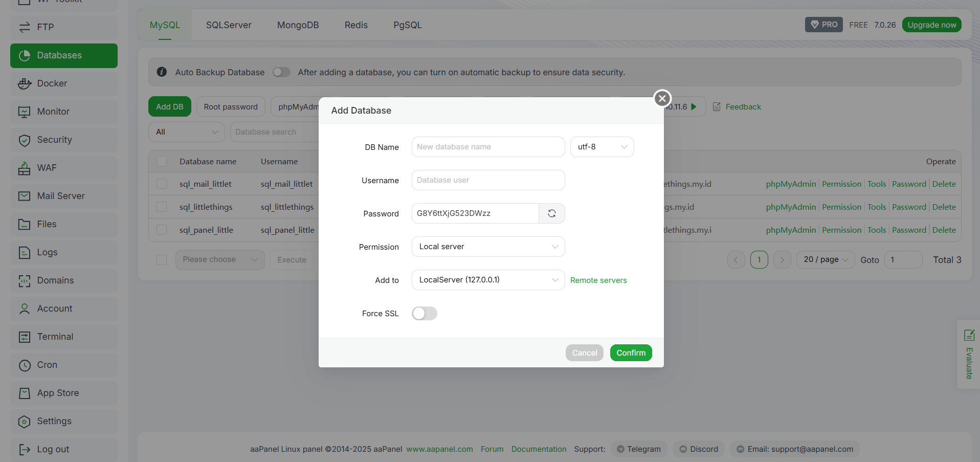
Task: Click Confirm button in dialog
Action: click(631, 353)
